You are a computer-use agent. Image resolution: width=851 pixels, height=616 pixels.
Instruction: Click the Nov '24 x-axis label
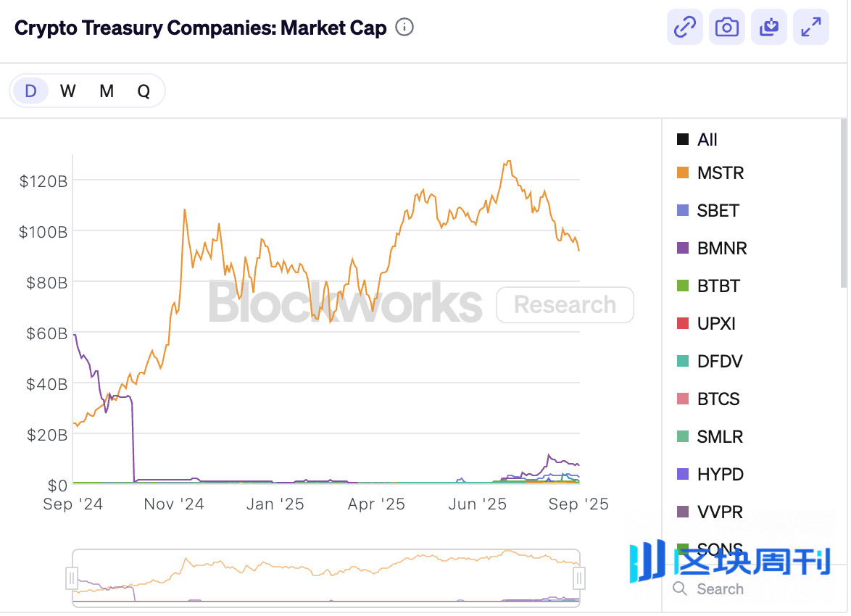click(x=174, y=504)
